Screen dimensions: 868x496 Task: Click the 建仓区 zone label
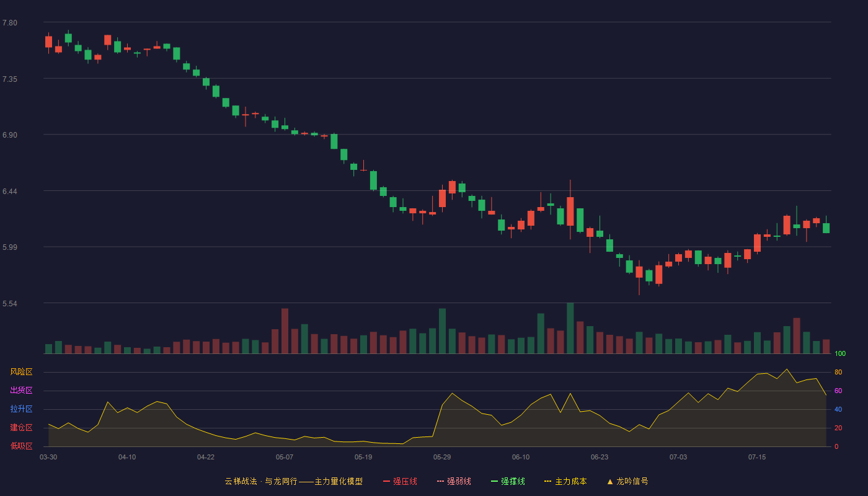(21, 428)
